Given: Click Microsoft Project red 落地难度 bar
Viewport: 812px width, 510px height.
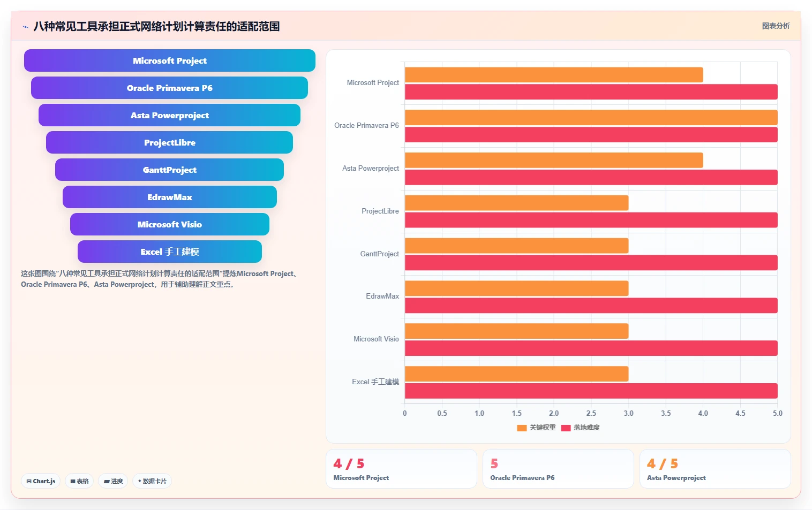Looking at the screenshot, I should (591, 92).
